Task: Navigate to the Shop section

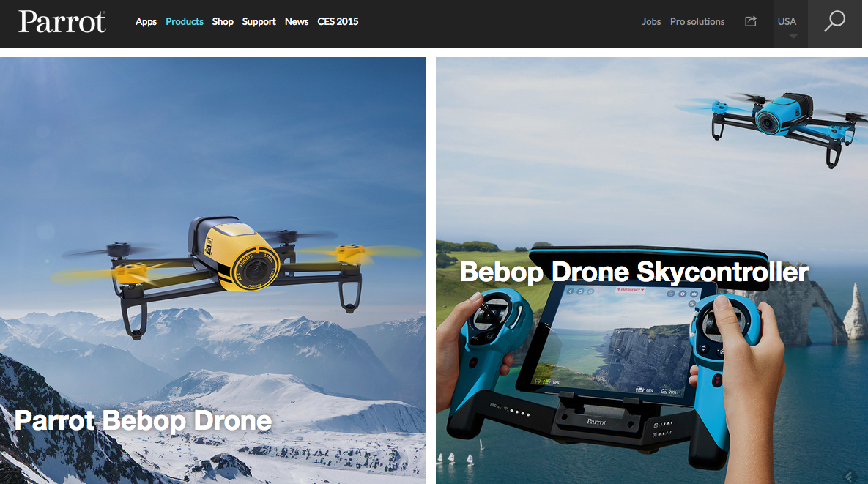Action: click(223, 21)
